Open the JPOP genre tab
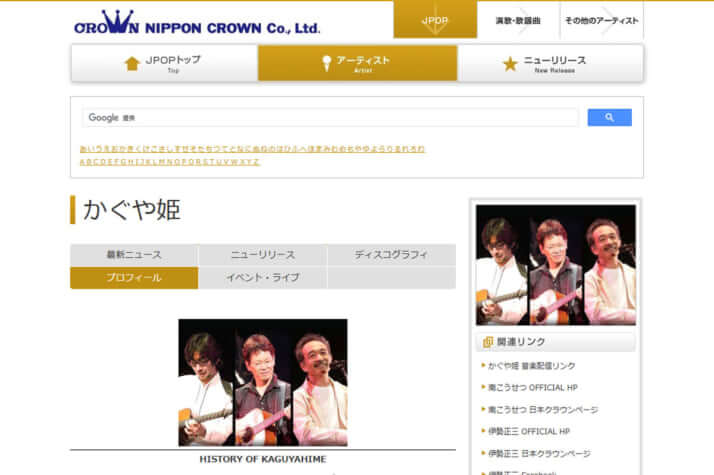 (435, 20)
